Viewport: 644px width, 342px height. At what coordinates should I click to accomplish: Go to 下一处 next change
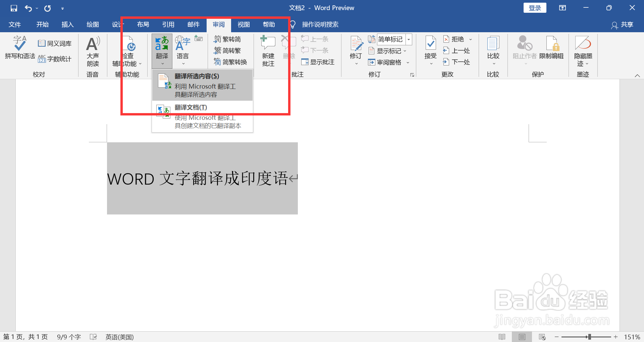coord(457,62)
